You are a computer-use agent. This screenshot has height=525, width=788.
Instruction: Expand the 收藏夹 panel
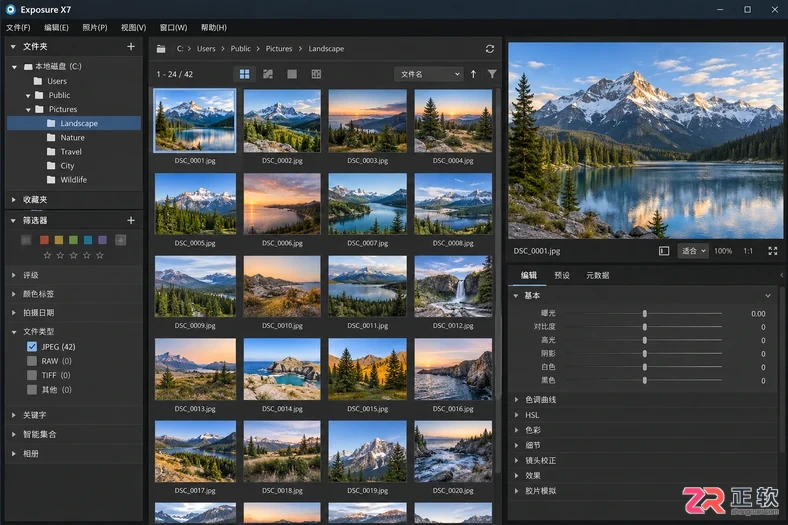[x=13, y=199]
